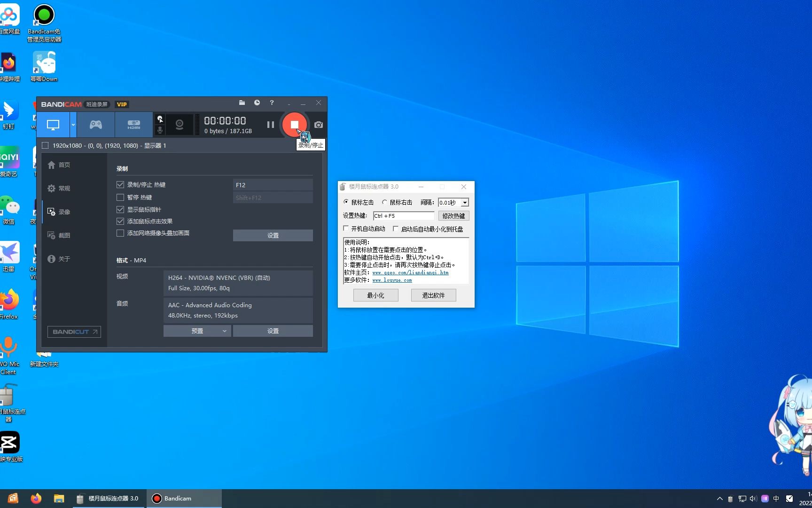Open 百度网盘 desktop icon
The width and height of the screenshot is (812, 508).
(9, 19)
